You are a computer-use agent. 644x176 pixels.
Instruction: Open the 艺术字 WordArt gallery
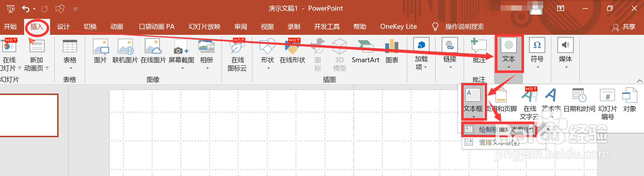coord(551,103)
